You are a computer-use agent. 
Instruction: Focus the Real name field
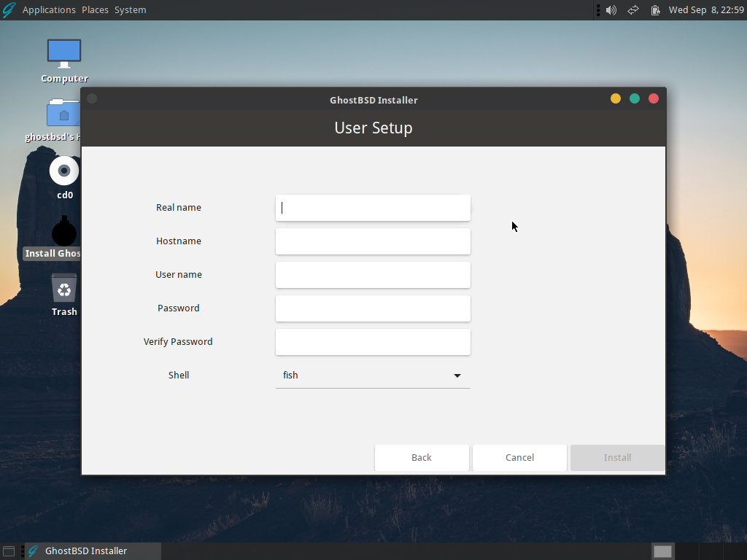373,208
